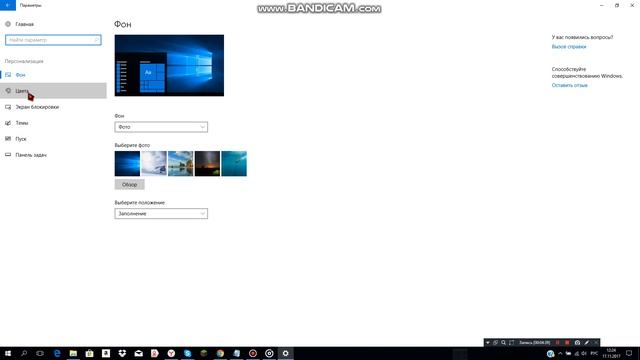This screenshot has width=640, height=360.
Task: Choose the underwater swimmer wallpaper thumbnail
Action: (x=234, y=164)
